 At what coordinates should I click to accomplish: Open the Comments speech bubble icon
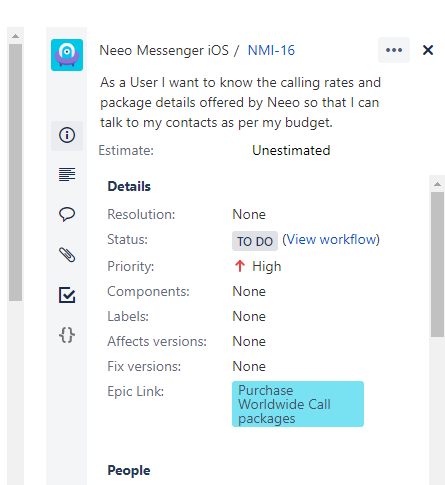click(67, 214)
